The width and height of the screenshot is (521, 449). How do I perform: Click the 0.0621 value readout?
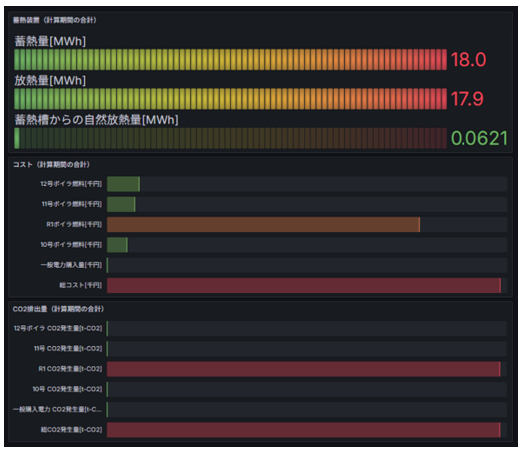(479, 138)
